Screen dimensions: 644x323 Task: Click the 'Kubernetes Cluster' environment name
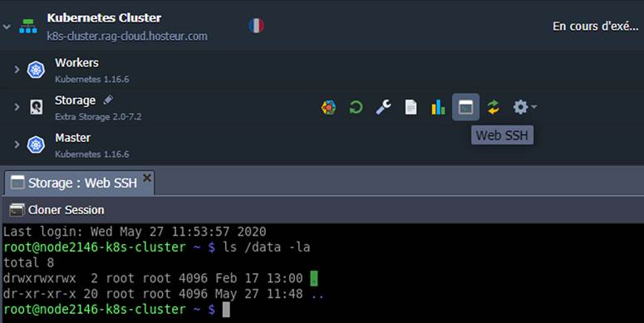[x=104, y=18]
